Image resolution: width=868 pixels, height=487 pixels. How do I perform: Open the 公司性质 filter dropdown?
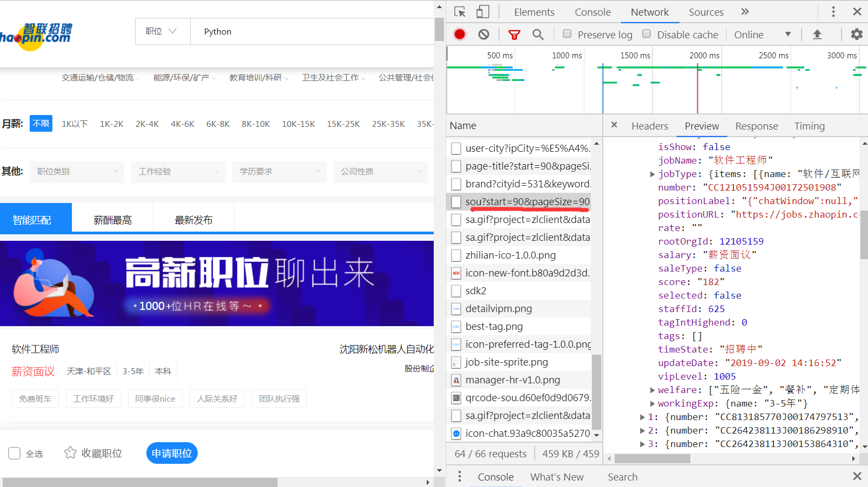pos(381,172)
